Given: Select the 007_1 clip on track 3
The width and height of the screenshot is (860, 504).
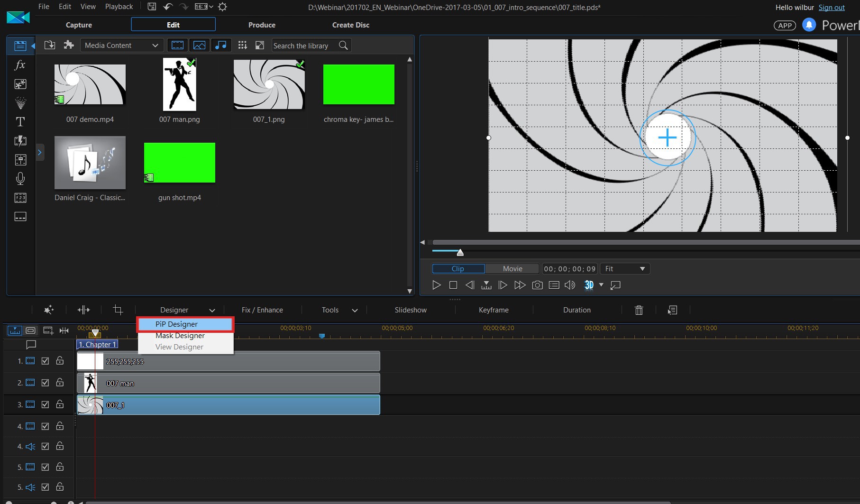Looking at the screenshot, I should pos(229,405).
